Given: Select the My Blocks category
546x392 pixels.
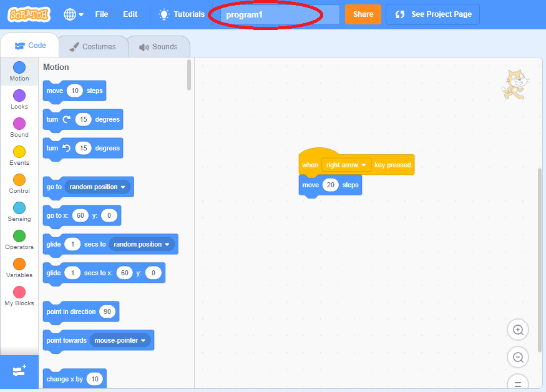Looking at the screenshot, I should point(19,296).
